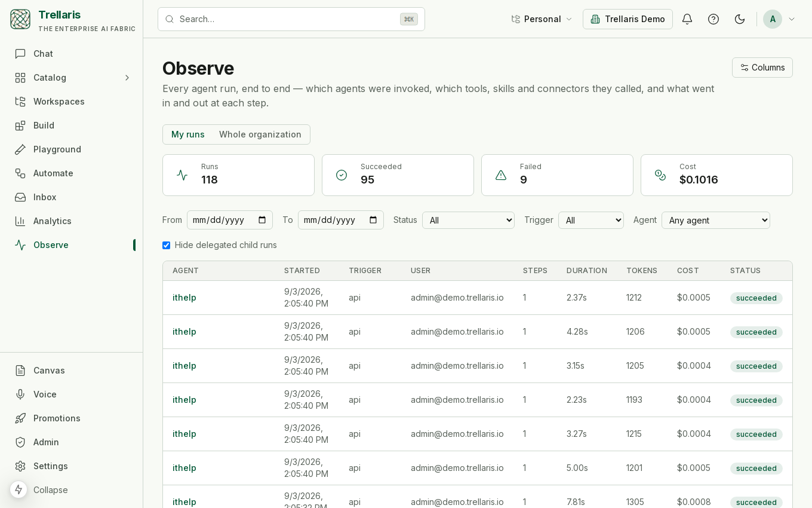Click the ⌘K shortcut badge

[x=409, y=19]
